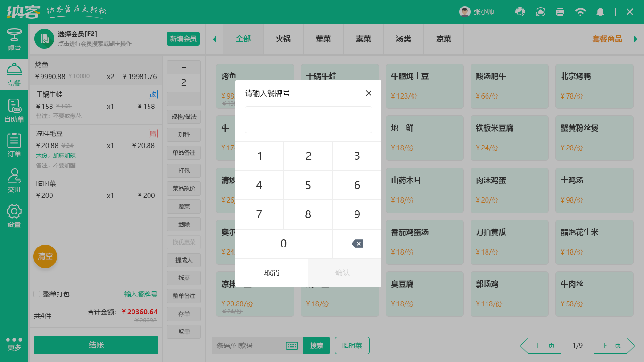This screenshot has width=644, height=362.
Task: Open notifications via the bell icon
Action: (x=600, y=12)
